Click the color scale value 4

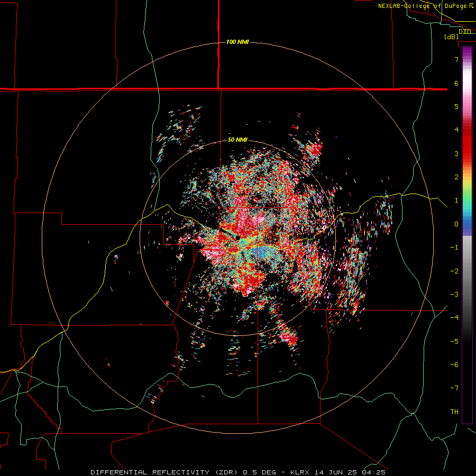point(456,130)
